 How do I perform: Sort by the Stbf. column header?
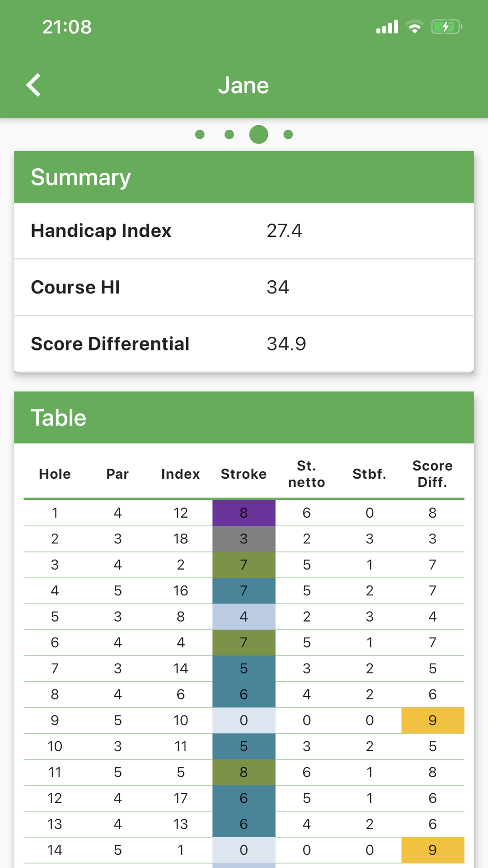click(x=369, y=474)
